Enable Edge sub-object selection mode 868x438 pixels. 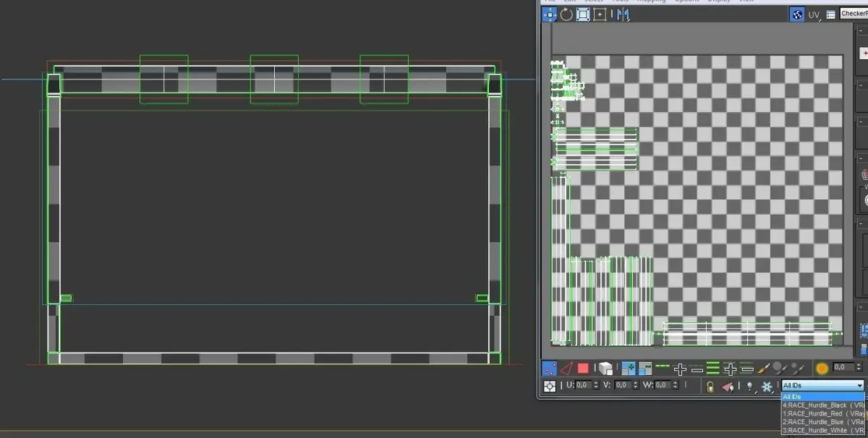tap(566, 369)
